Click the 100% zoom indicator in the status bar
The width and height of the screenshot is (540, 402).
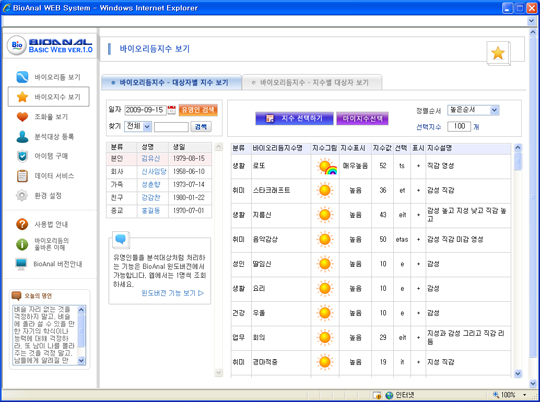coord(505,395)
